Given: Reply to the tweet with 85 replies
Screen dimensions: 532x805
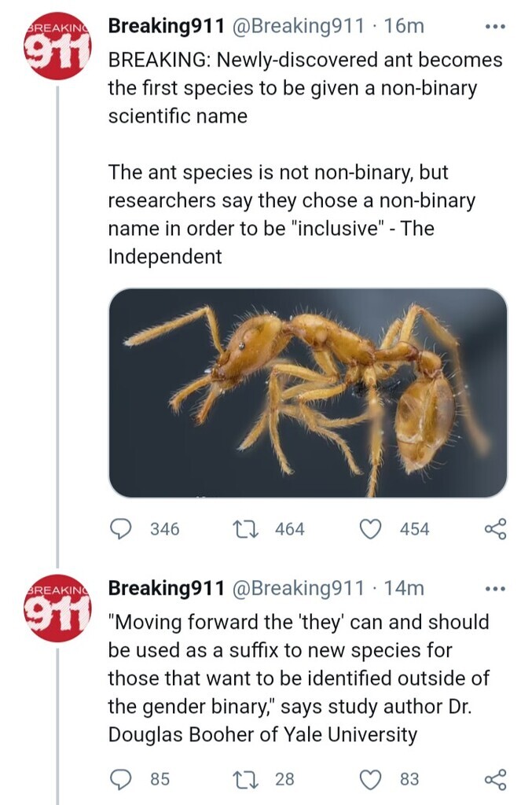Looking at the screenshot, I should (121, 779).
